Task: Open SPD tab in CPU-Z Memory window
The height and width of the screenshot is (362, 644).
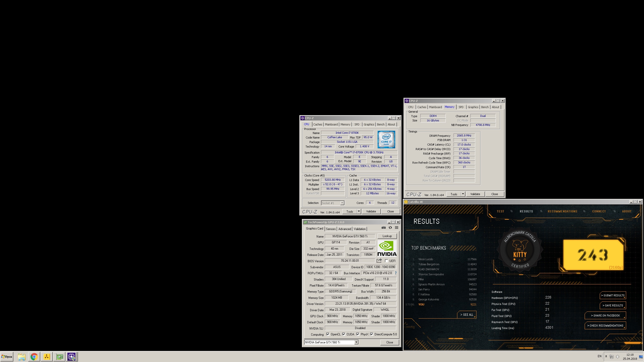Action: coord(461,107)
